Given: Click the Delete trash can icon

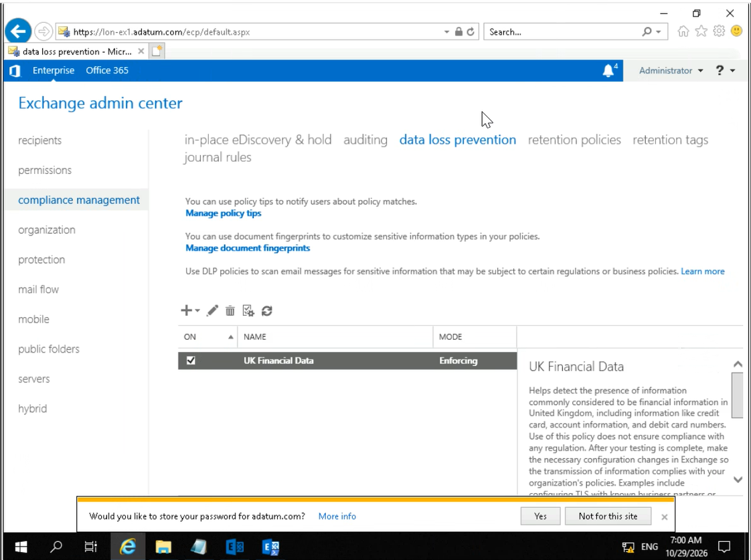Looking at the screenshot, I should pyautogui.click(x=230, y=310).
